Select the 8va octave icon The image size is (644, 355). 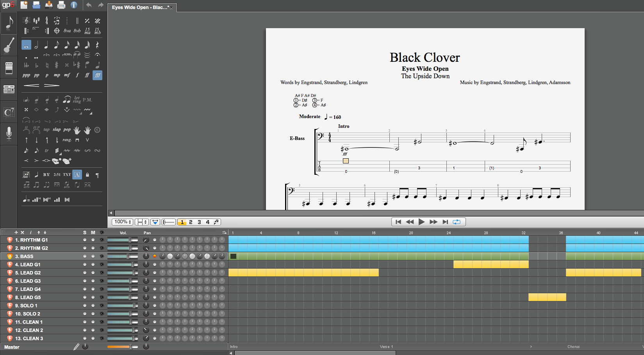pos(67,30)
